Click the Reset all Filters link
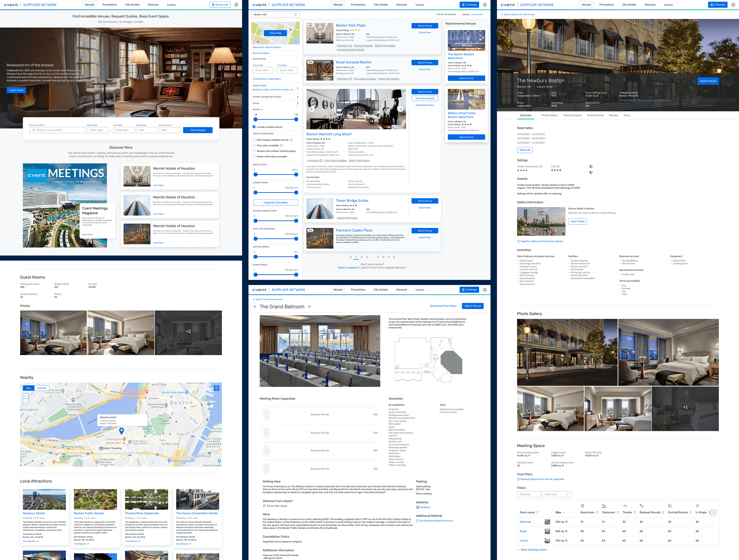This screenshot has width=739, height=560. [x=261, y=53]
